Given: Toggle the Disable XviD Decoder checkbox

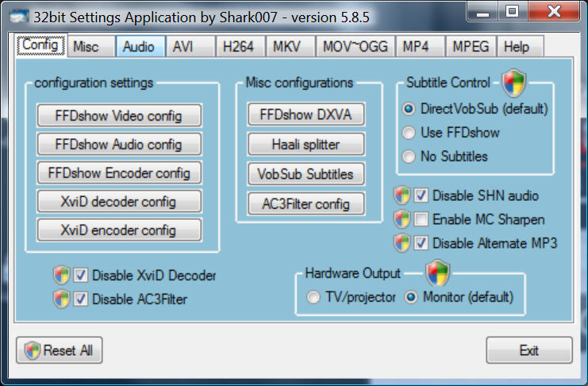Looking at the screenshot, I should 81,276.
